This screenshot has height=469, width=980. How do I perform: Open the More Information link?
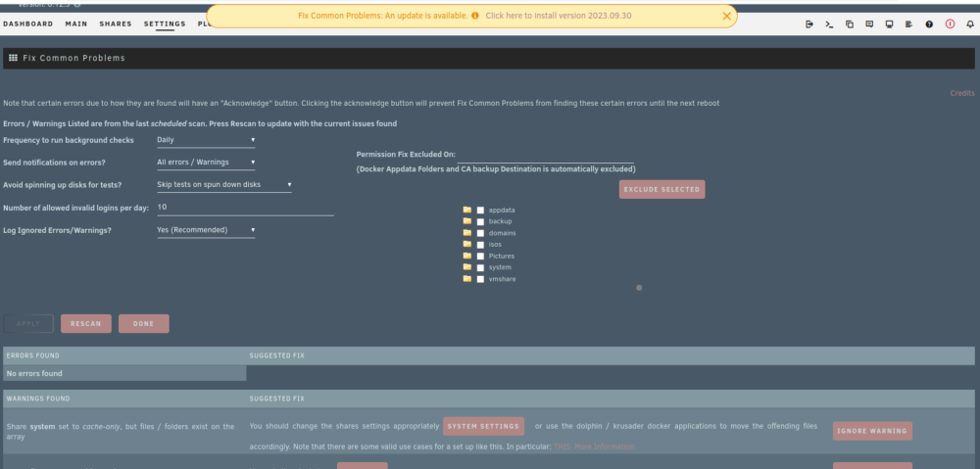605,446
